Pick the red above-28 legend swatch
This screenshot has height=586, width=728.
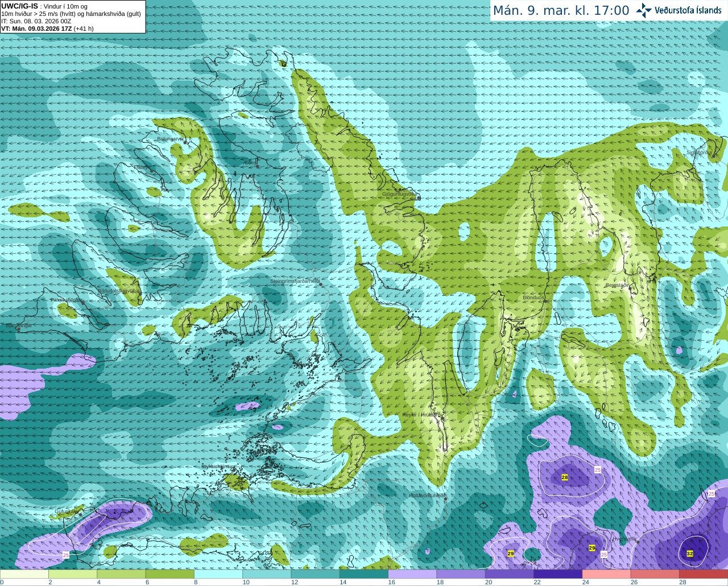pos(704,574)
